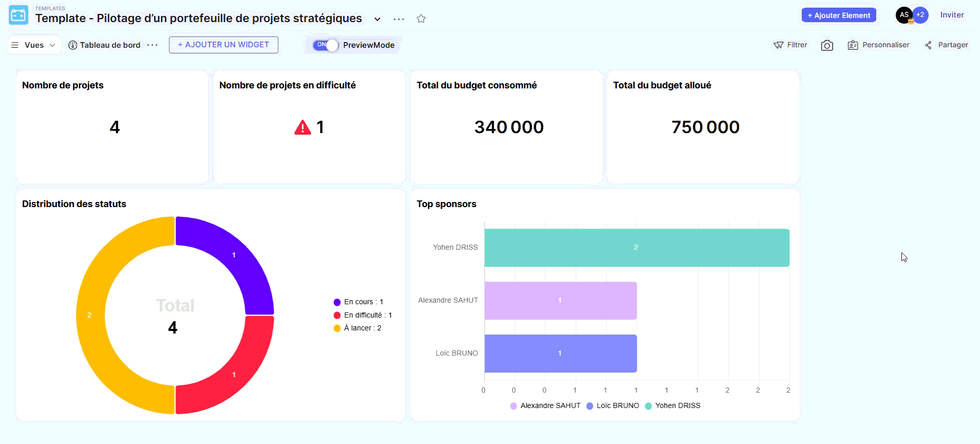The width and height of the screenshot is (980, 444).
Task: Click the yellow 'À lancer' donut segment
Action: (90, 315)
